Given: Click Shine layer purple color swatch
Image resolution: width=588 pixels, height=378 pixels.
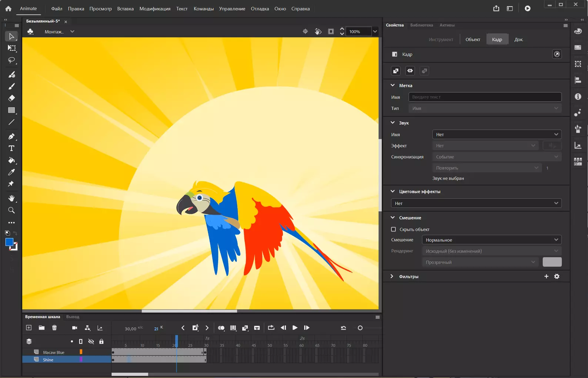Looking at the screenshot, I should point(81,359).
